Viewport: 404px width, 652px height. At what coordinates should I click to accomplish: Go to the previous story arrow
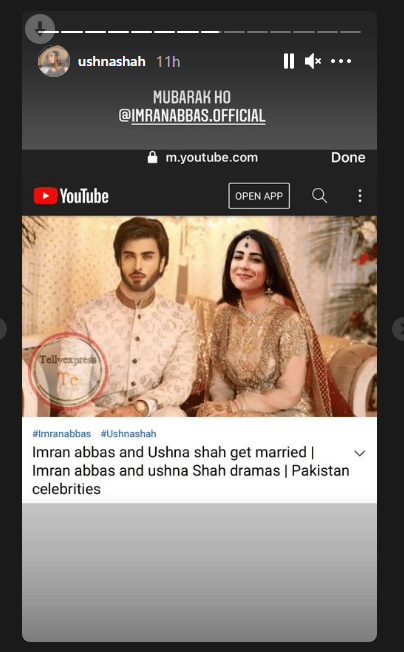(2, 329)
